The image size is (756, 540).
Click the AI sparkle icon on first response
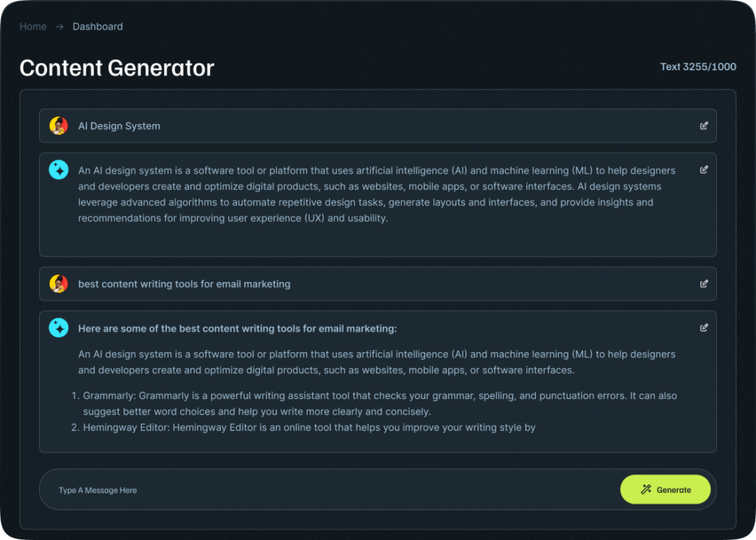click(58, 169)
